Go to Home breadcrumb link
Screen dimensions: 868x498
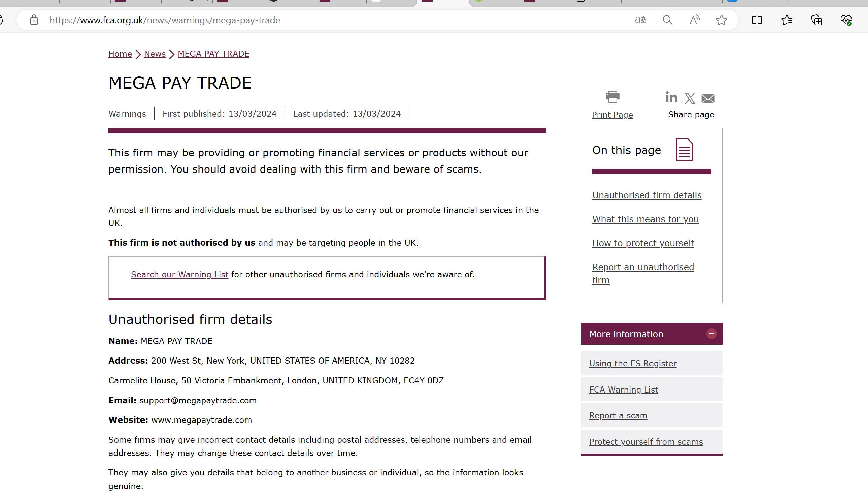(x=120, y=54)
